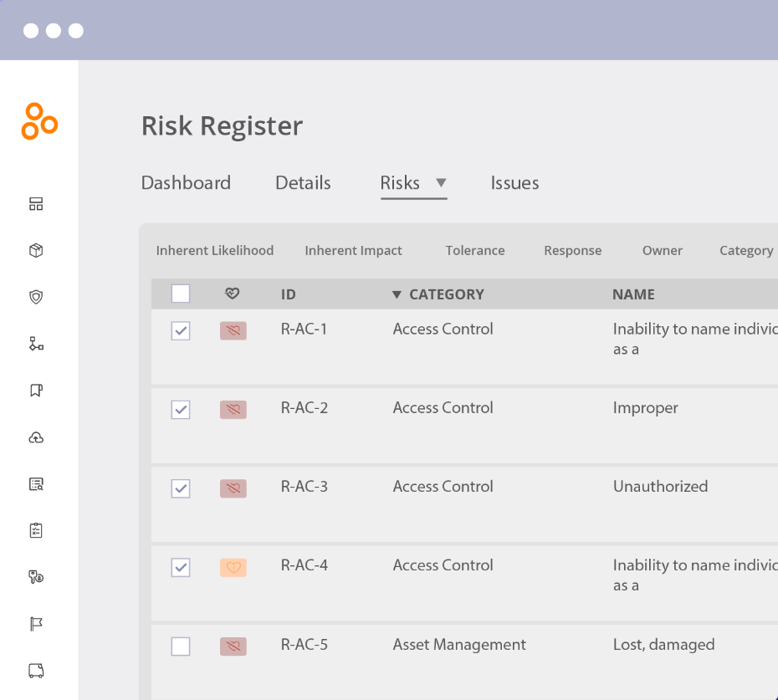This screenshot has height=700, width=778.
Task: Switch to the Issues tab
Action: (514, 182)
